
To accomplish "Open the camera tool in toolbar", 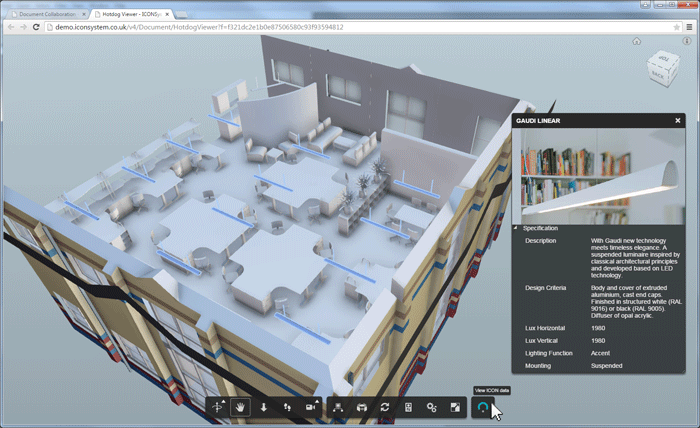I will (310, 407).
